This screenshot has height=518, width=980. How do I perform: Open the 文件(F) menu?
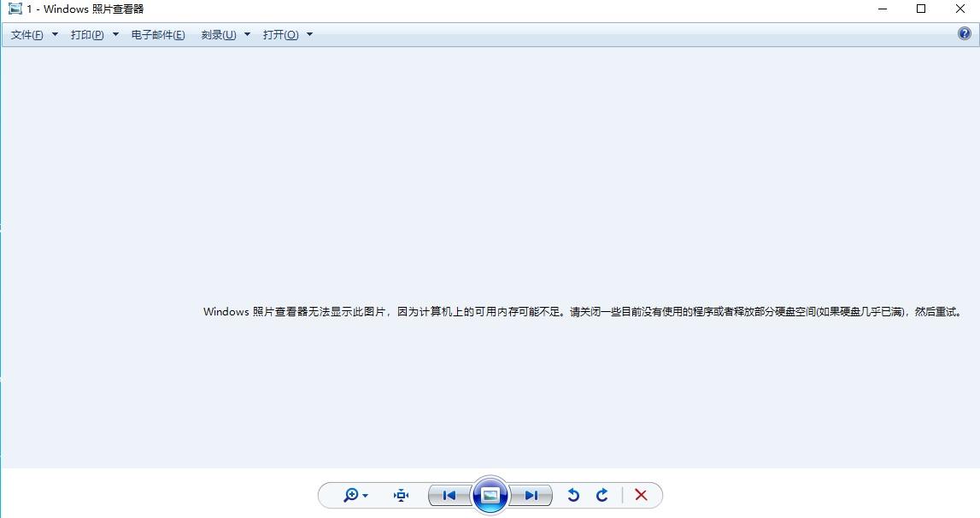[26, 35]
